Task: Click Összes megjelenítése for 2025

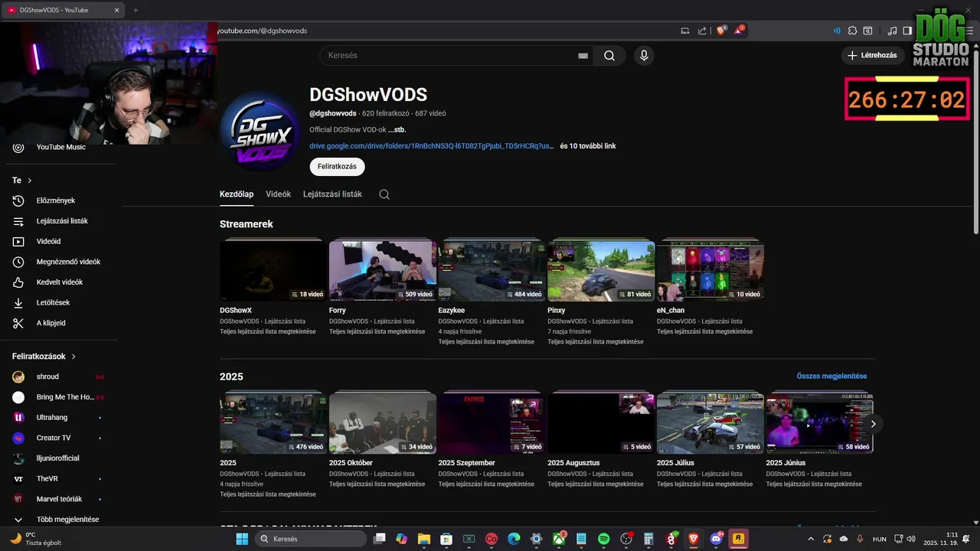Action: [831, 376]
